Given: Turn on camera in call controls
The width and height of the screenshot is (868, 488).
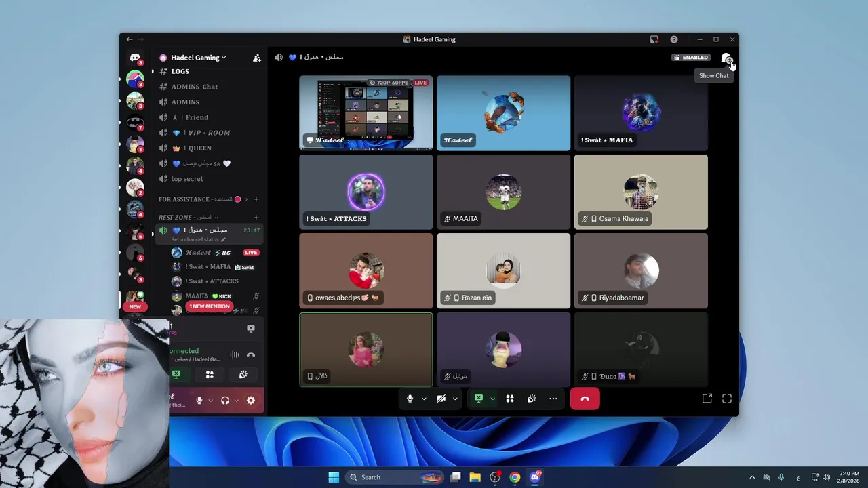Looking at the screenshot, I should click(441, 399).
